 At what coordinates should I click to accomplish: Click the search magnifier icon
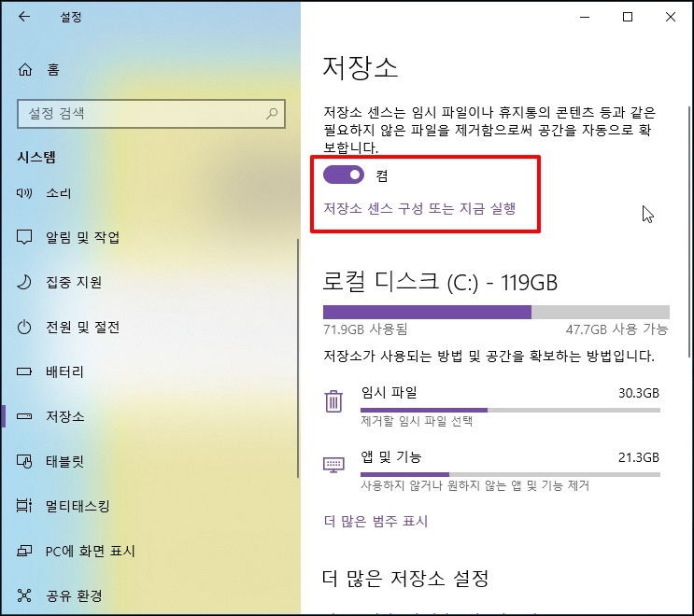[271, 114]
